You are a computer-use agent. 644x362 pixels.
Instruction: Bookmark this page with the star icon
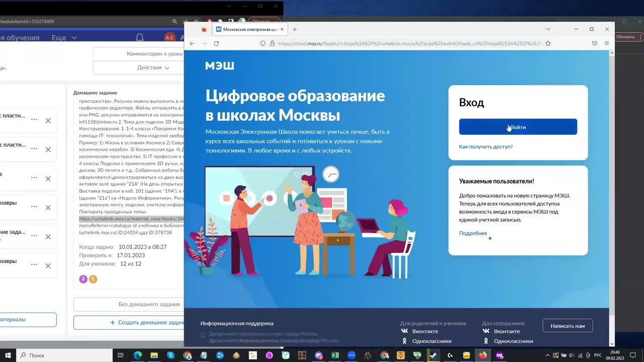pyautogui.click(x=548, y=44)
